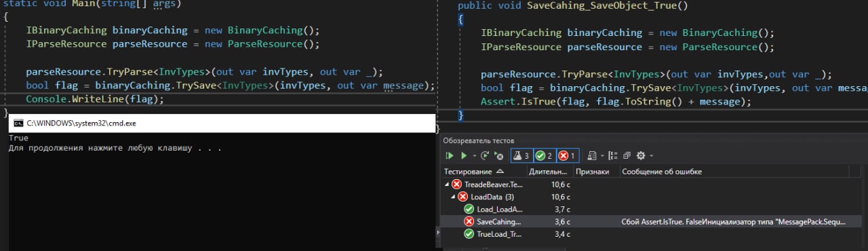Click the 3,4 с duration value
This screenshot has width=868, height=251.
tap(563, 233)
